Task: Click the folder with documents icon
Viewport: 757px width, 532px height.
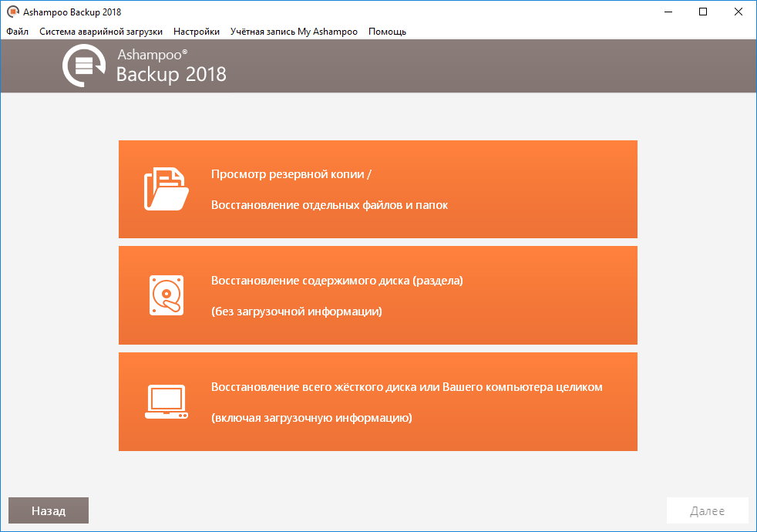Action: tap(166, 189)
